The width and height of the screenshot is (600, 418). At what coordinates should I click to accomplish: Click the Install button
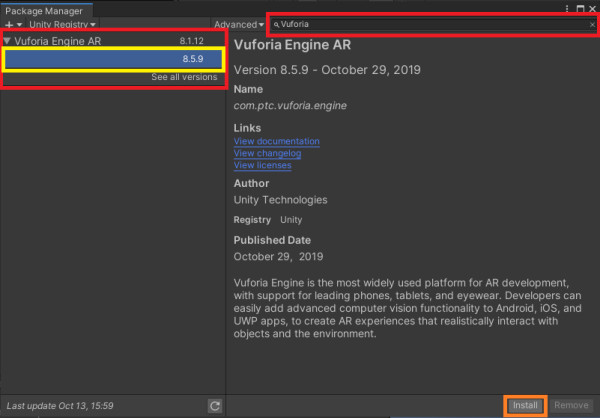(x=525, y=405)
